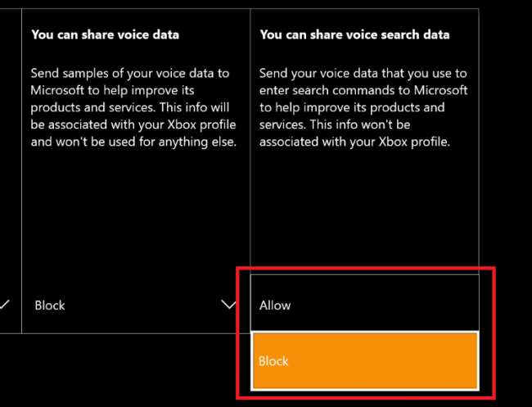Click the 'You can share voice search data' heading
Screen dimensions: 532x407
tap(354, 35)
